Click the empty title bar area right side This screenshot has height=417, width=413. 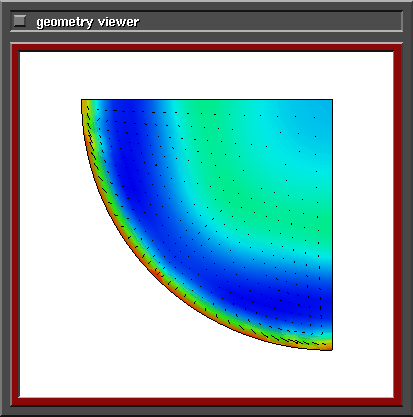coord(270,21)
